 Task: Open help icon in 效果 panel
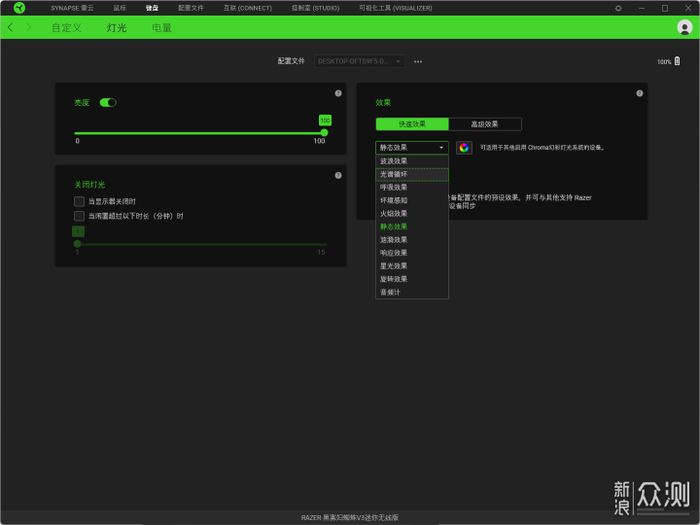[639, 93]
